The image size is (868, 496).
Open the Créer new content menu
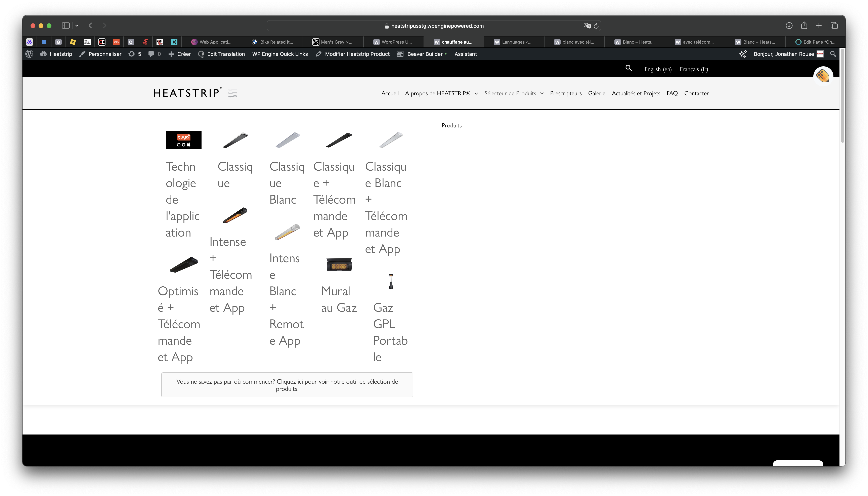(179, 54)
